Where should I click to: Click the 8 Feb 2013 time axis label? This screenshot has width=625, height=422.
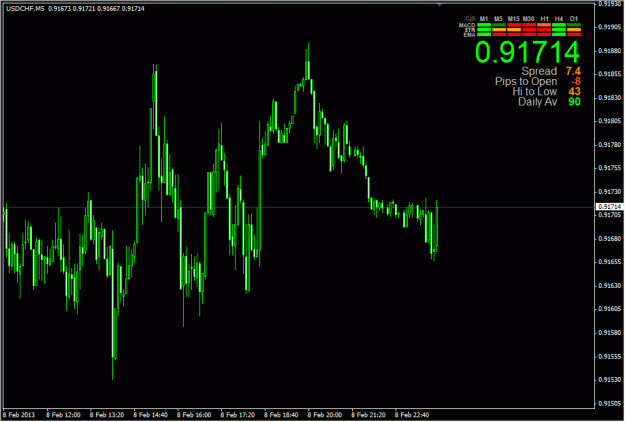(x=19, y=415)
